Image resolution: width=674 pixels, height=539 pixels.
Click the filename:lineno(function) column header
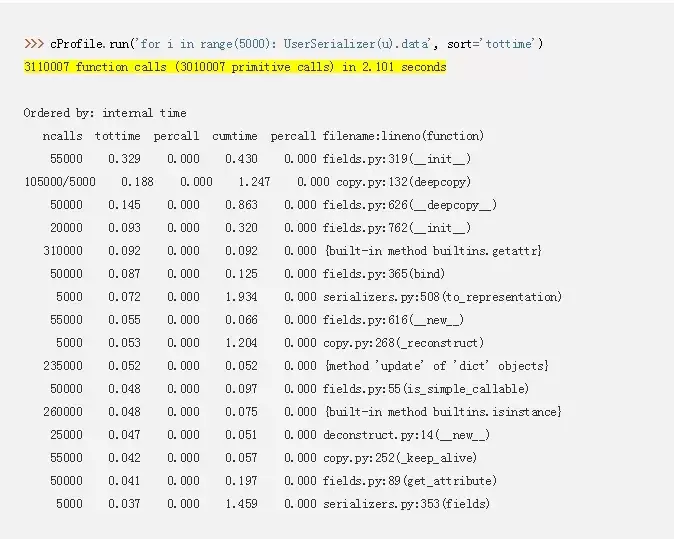coord(403,136)
